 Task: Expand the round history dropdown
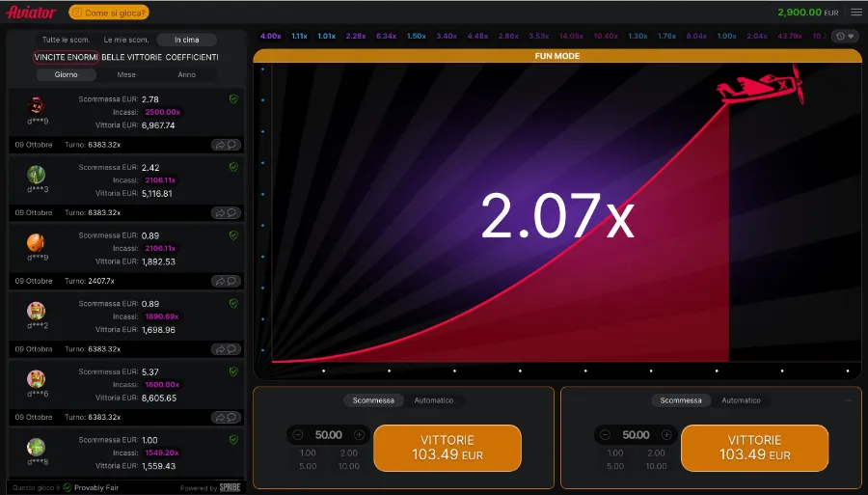click(845, 37)
